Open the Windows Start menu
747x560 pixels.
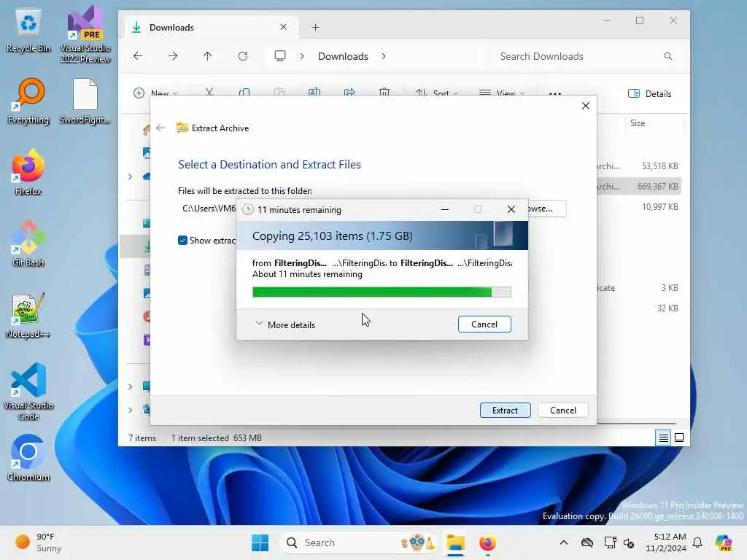click(260, 542)
